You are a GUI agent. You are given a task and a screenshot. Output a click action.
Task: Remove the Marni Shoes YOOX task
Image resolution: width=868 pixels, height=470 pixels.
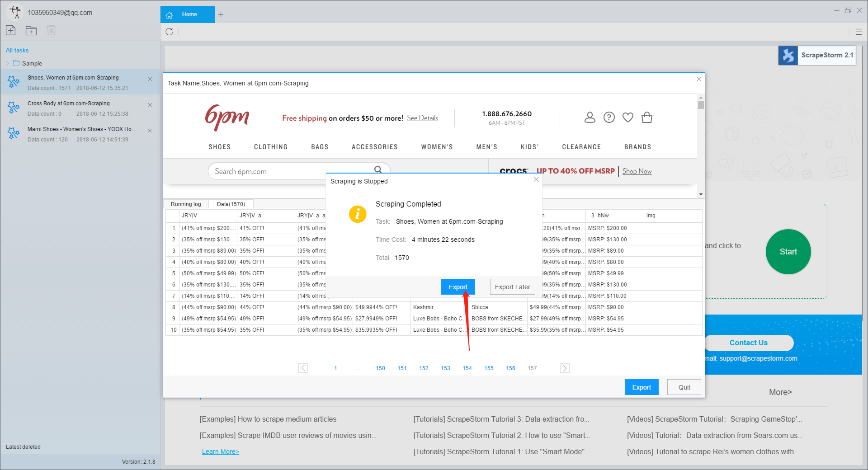pos(150,131)
